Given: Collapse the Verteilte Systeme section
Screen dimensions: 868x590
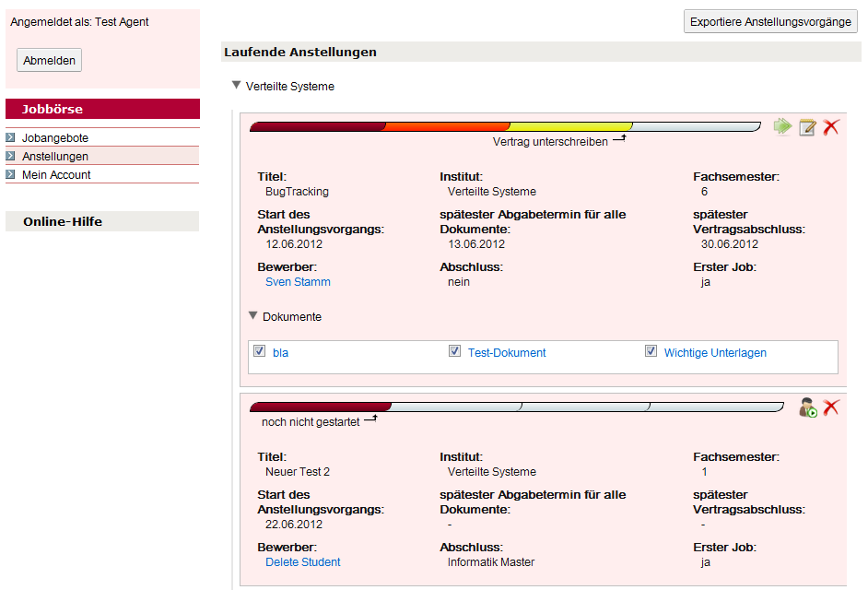Looking at the screenshot, I should [x=237, y=86].
